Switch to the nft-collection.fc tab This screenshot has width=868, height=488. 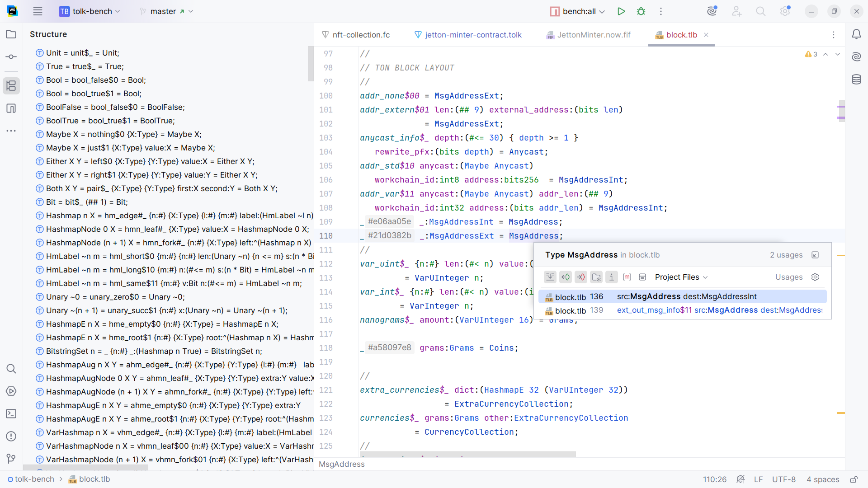[x=356, y=35]
